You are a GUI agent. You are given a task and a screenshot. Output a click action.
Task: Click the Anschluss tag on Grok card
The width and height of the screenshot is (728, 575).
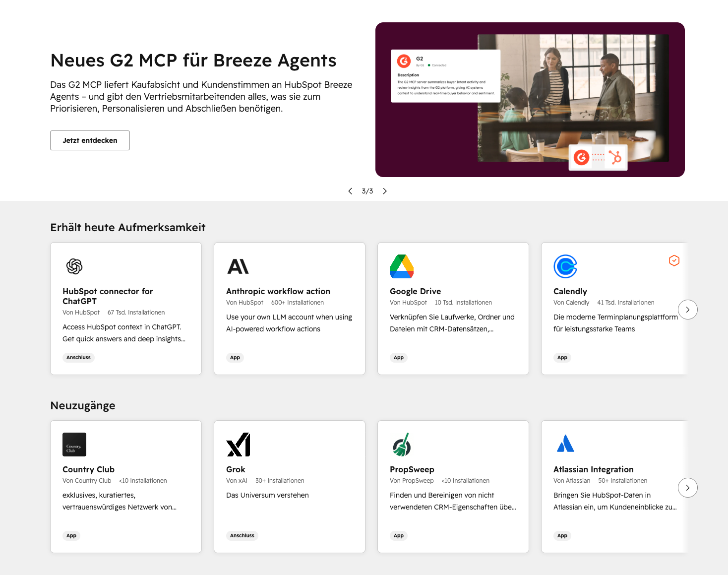click(x=242, y=536)
